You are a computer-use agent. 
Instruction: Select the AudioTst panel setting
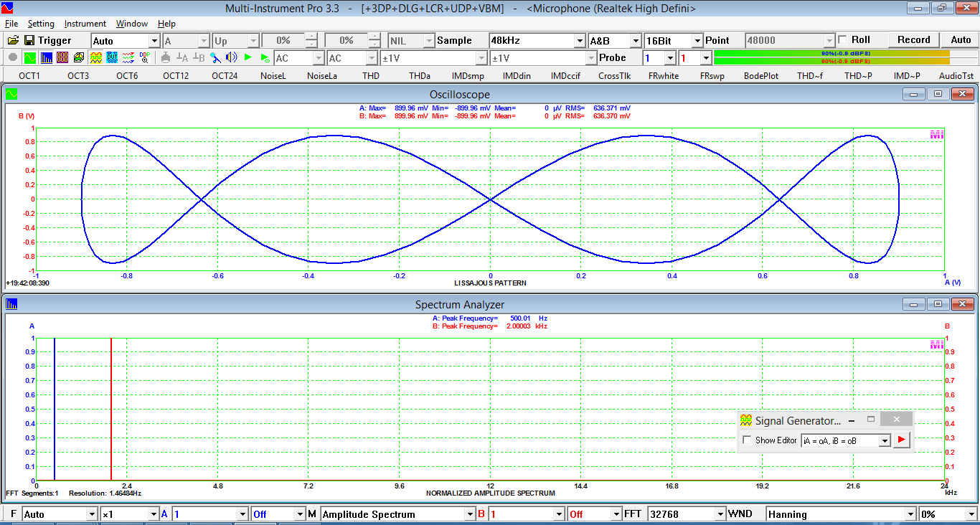click(957, 75)
